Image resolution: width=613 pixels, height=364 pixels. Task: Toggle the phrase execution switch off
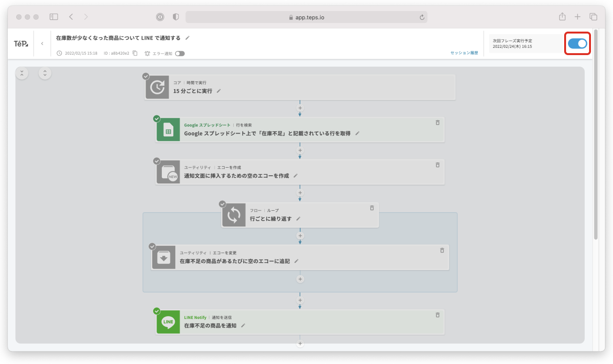click(577, 44)
